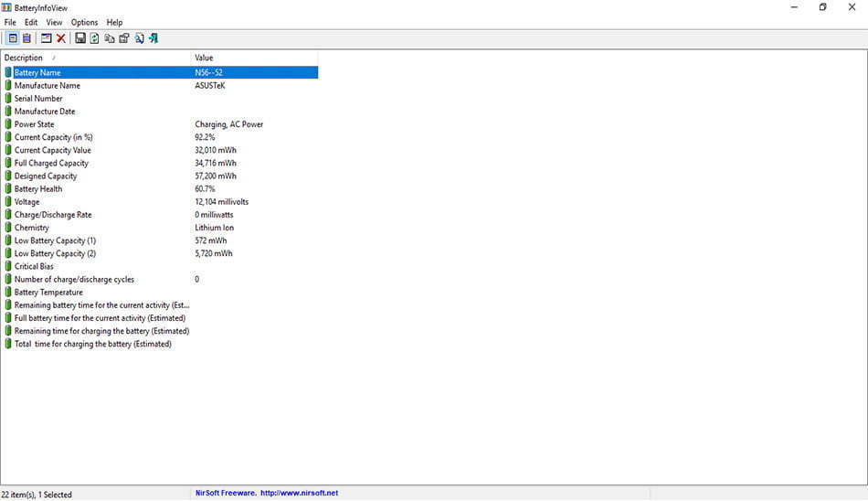868x501 pixels.
Task: Click the '32,010 mWh' value
Action: coord(216,150)
